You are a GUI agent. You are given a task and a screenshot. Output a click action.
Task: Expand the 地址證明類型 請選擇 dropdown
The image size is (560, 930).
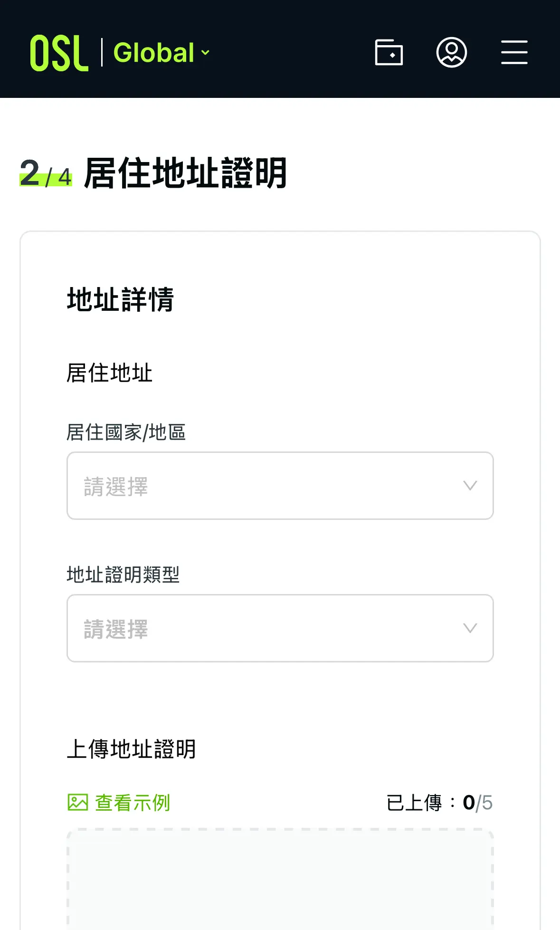click(280, 628)
